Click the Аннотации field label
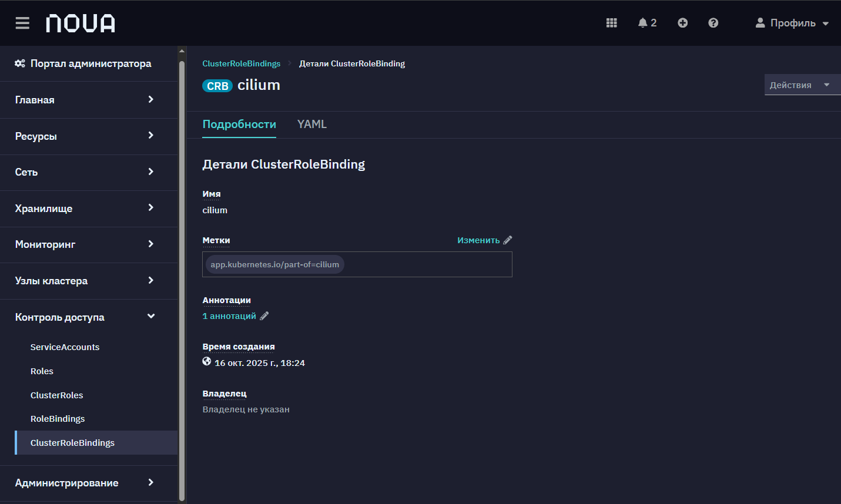 (x=226, y=300)
